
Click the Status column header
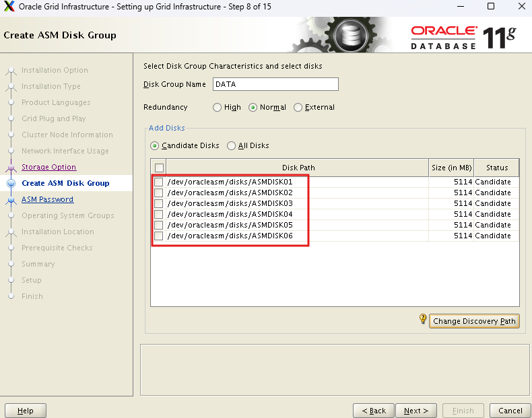[x=496, y=168]
